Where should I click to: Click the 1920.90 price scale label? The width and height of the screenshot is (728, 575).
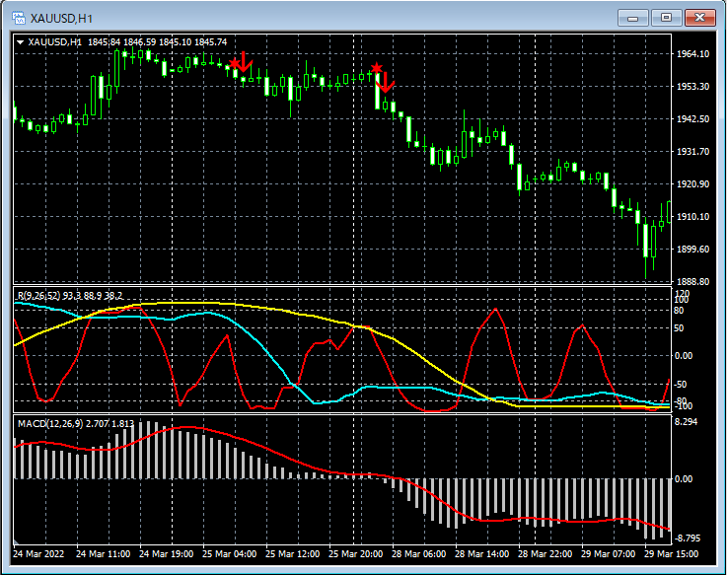[x=692, y=183]
